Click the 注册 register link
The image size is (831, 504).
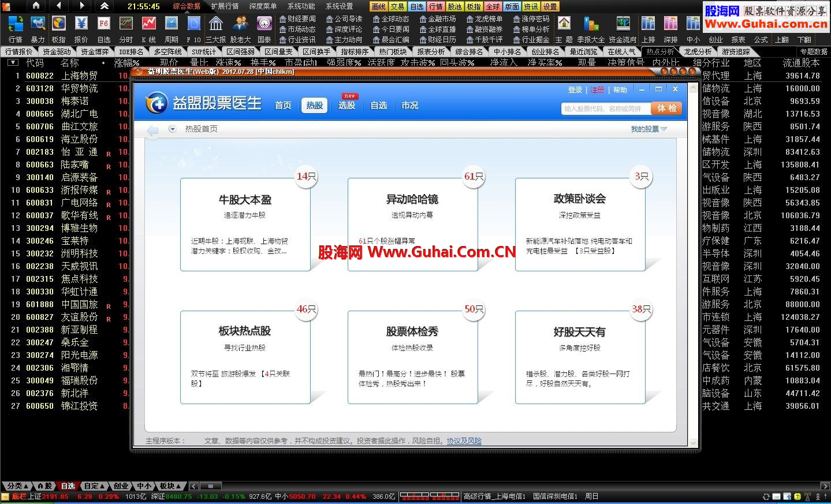click(x=598, y=90)
